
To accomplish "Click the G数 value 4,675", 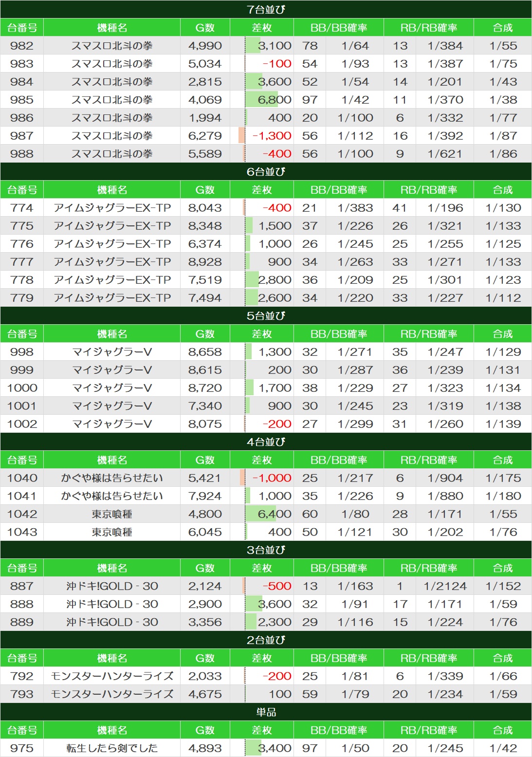I will [x=205, y=694].
